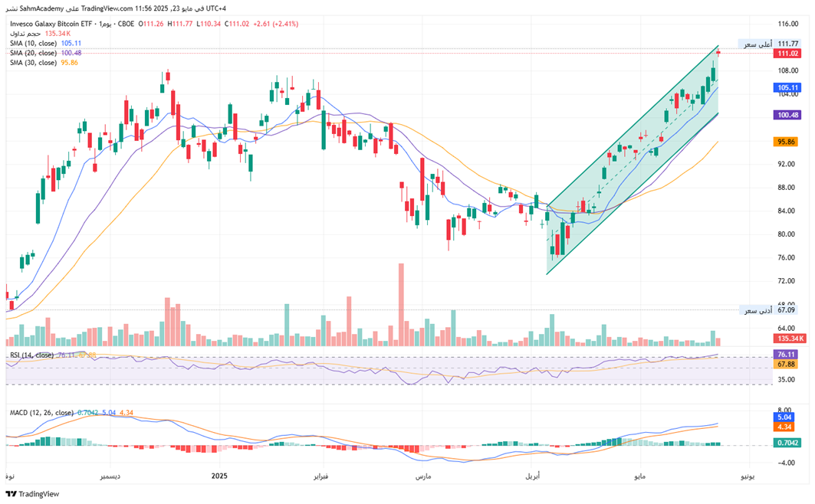815x504 pixels.
Task: Select the "Invesco Galaxy Bitcoin ETF" chart title
Action: (51, 24)
